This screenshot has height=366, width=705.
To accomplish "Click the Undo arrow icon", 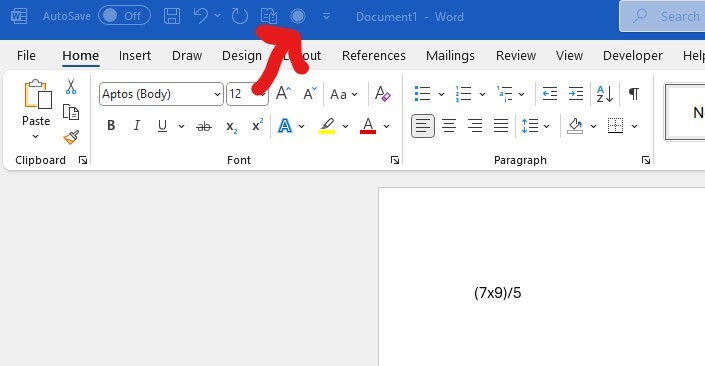I will (x=201, y=16).
